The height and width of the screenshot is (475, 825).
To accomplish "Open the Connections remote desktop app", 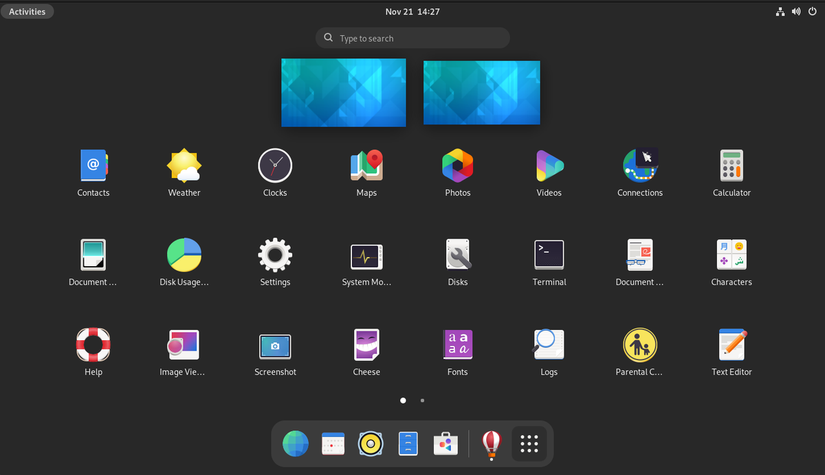I will (640, 173).
